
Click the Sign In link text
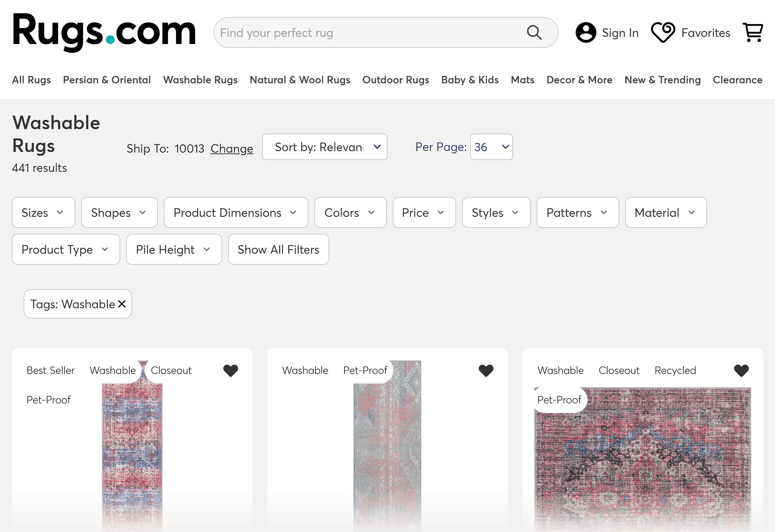click(620, 33)
